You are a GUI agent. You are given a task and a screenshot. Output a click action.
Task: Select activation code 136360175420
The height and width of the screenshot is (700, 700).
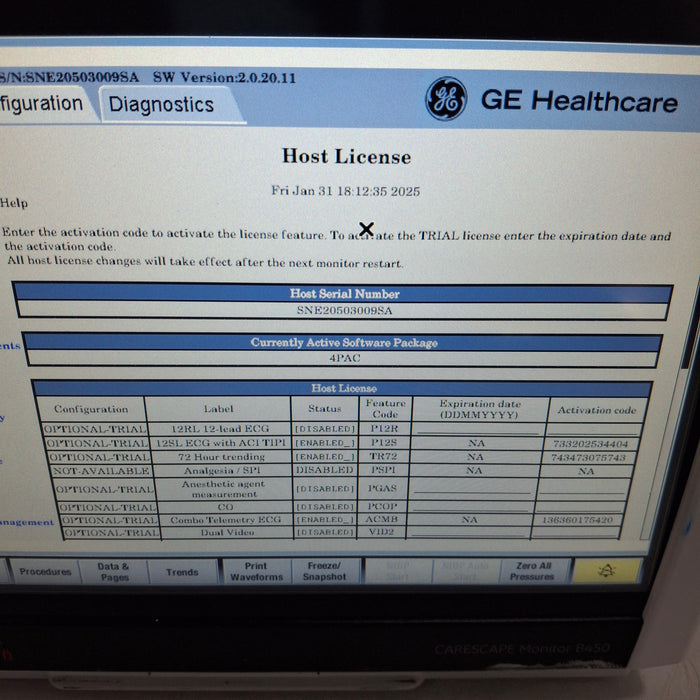(577, 520)
